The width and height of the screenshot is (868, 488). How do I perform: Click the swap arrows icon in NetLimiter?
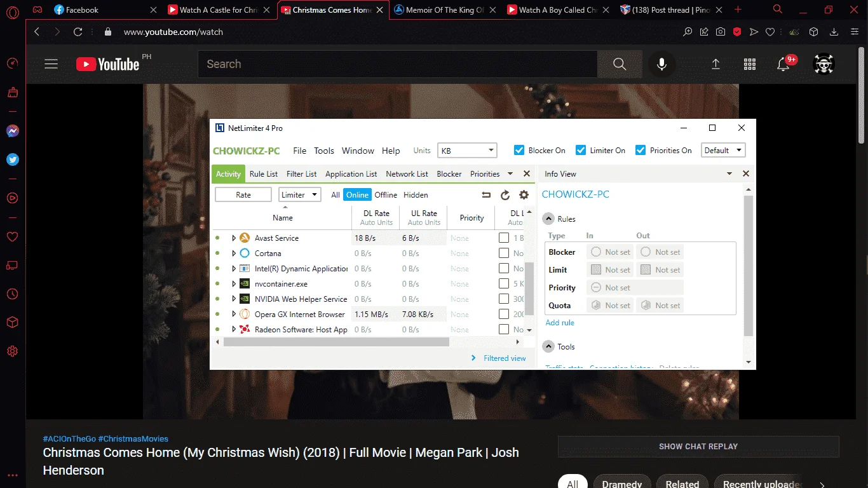486,195
